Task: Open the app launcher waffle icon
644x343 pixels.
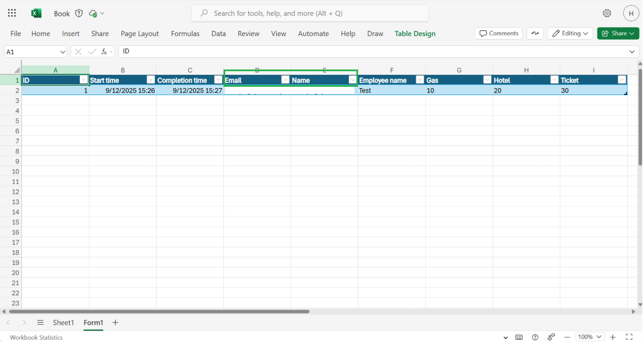Action: click(x=12, y=13)
